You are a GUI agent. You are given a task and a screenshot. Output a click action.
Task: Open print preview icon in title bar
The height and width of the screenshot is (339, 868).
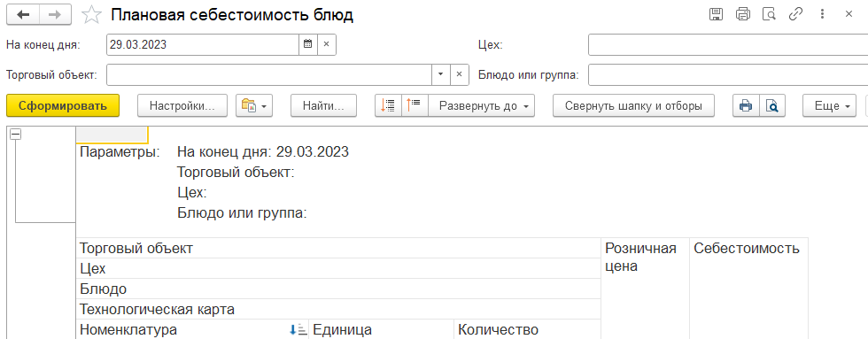769,14
